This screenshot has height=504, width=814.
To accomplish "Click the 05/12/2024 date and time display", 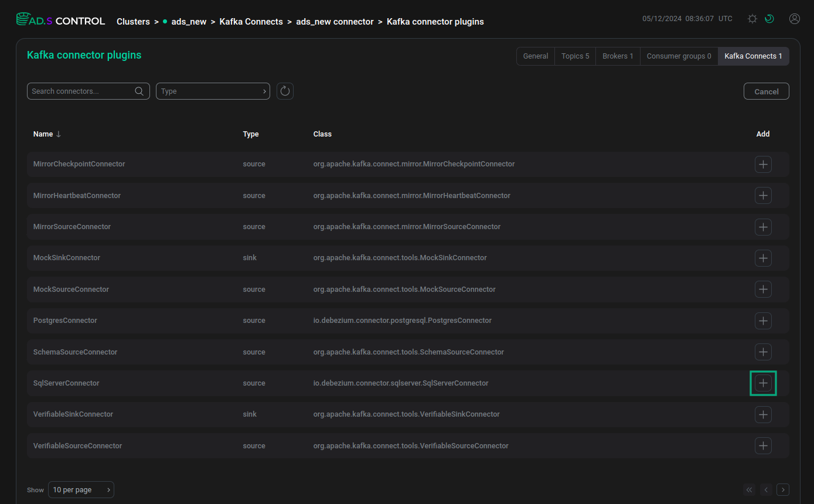I will pyautogui.click(x=687, y=19).
